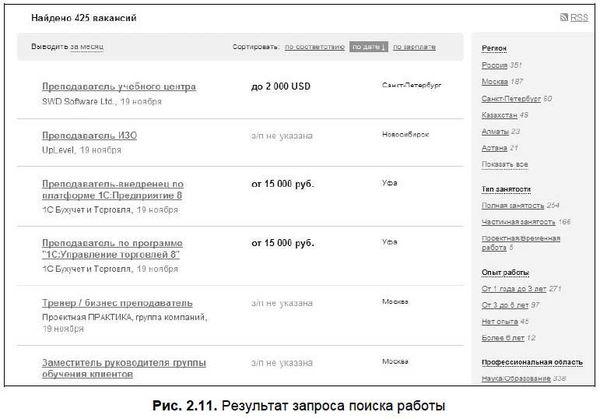Filter by region 'Россия'
This screenshot has height=419, width=600.
click(x=494, y=65)
